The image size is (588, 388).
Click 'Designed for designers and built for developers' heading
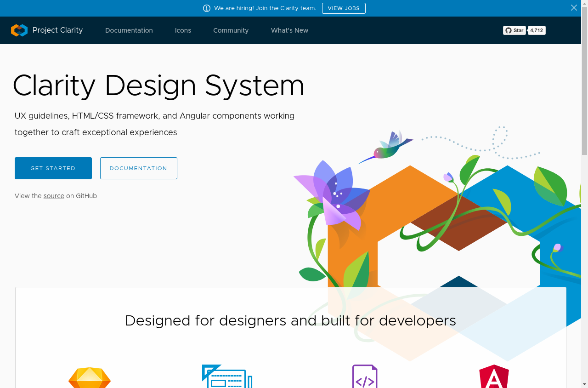(x=290, y=320)
